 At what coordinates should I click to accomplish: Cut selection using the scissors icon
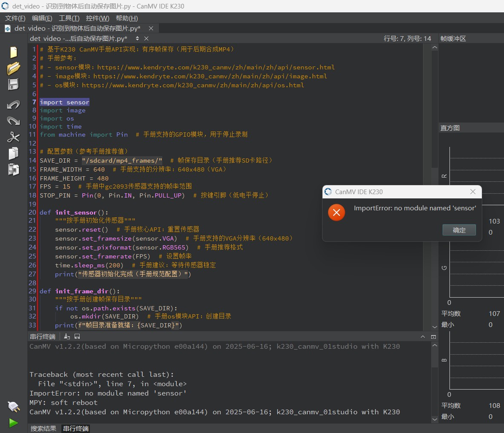pyautogui.click(x=14, y=137)
